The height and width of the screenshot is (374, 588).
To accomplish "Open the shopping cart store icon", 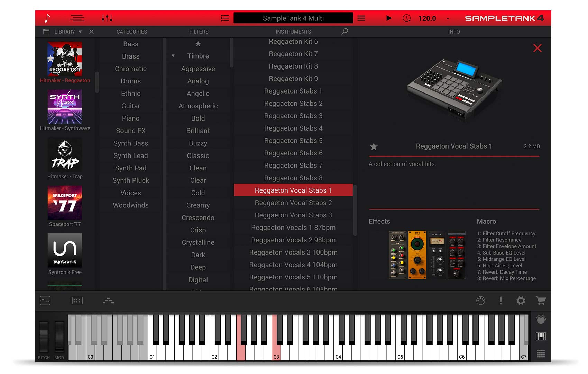I will click(541, 301).
